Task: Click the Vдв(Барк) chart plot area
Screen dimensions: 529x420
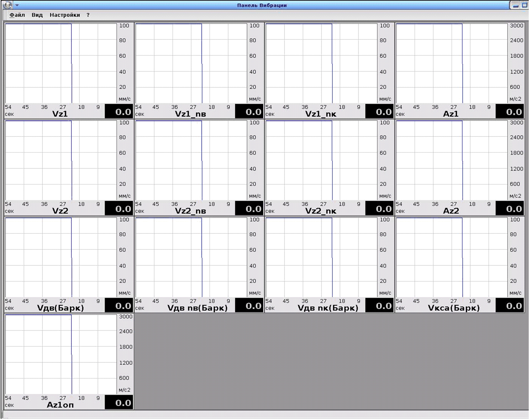Action: [x=61, y=257]
